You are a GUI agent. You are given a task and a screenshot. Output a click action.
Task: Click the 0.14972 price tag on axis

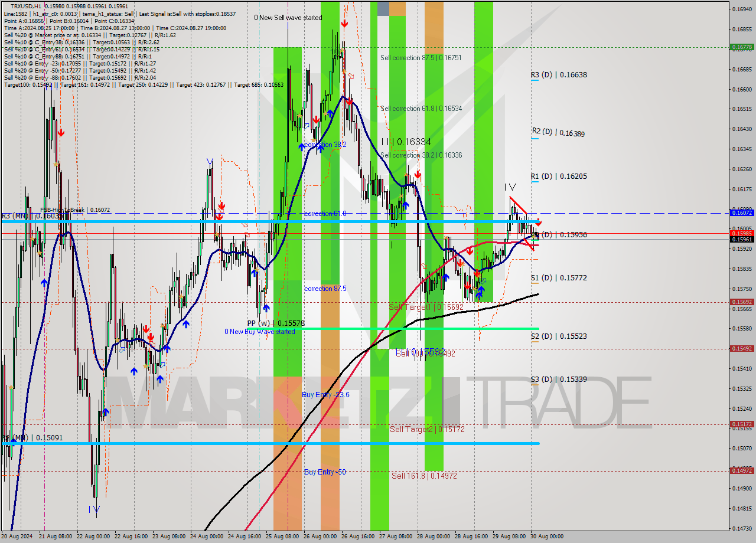[x=742, y=470]
